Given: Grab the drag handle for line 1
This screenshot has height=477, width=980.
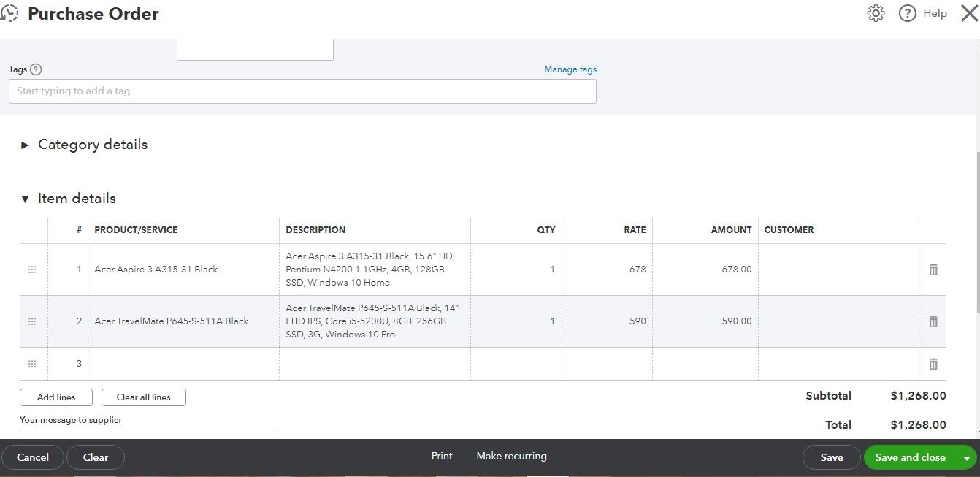Looking at the screenshot, I should (32, 270).
